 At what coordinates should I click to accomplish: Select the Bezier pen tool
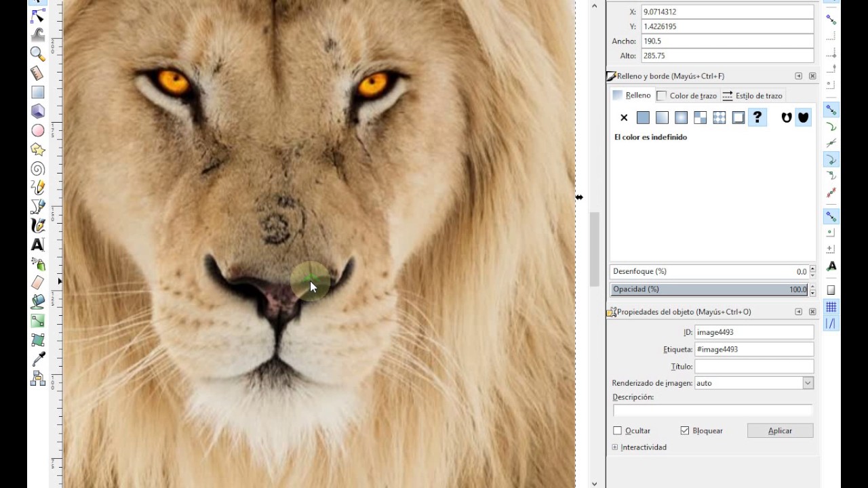point(38,206)
